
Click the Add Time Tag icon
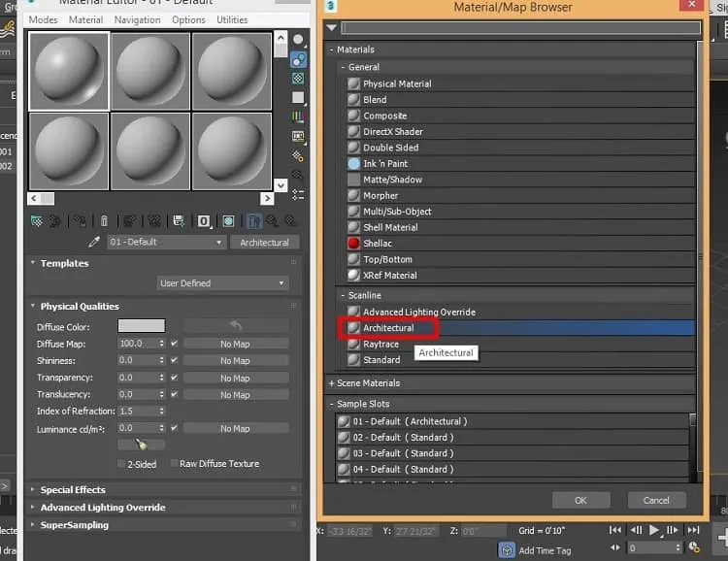[x=507, y=550]
